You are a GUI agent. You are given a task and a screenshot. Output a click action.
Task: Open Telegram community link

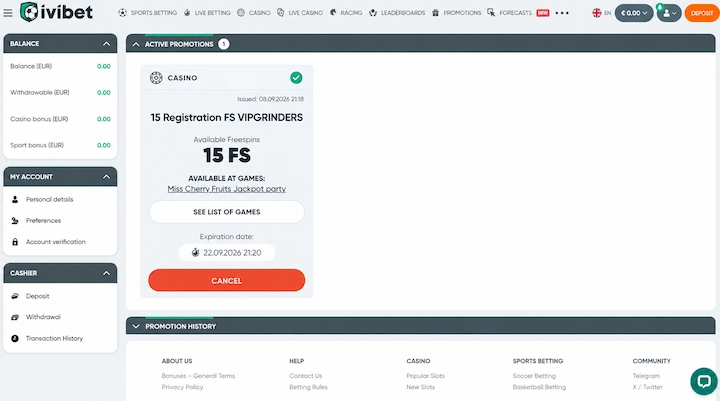(646, 376)
